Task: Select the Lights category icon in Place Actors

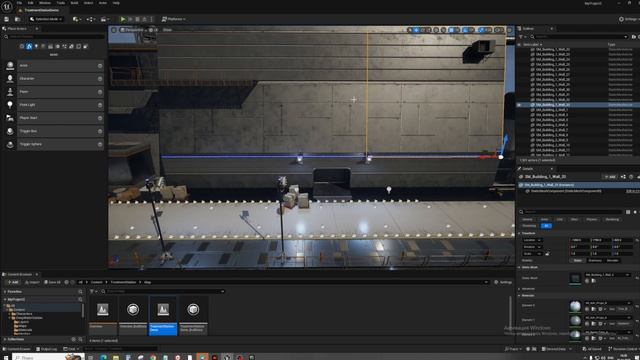Action: (x=36, y=47)
